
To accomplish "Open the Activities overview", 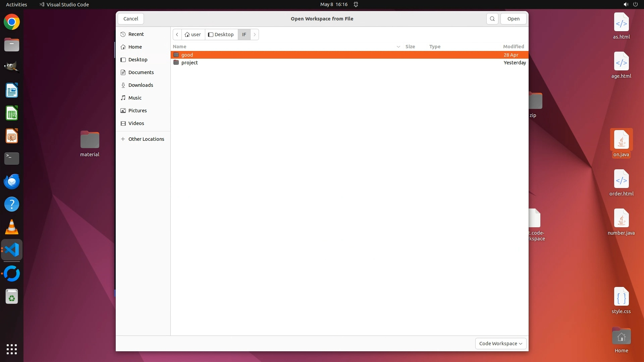I will pos(16,4).
